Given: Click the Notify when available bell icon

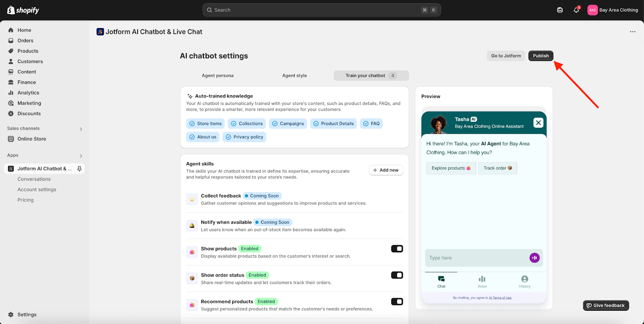Looking at the screenshot, I should pyautogui.click(x=192, y=226).
